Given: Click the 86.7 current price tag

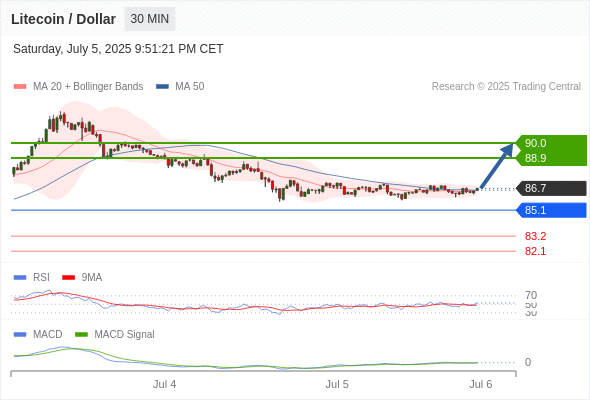Looking at the screenshot, I should [x=551, y=188].
